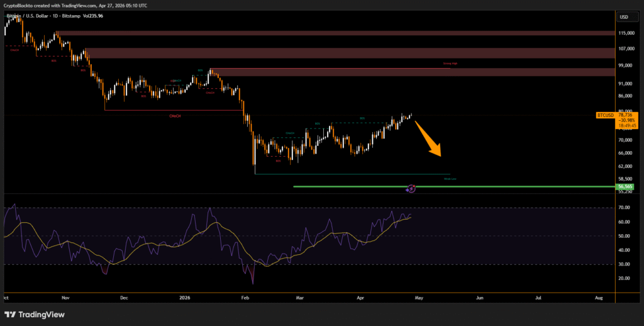Click the TradingView logo icon
Image resolution: width=644 pixels, height=326 pixels.
coord(11,315)
